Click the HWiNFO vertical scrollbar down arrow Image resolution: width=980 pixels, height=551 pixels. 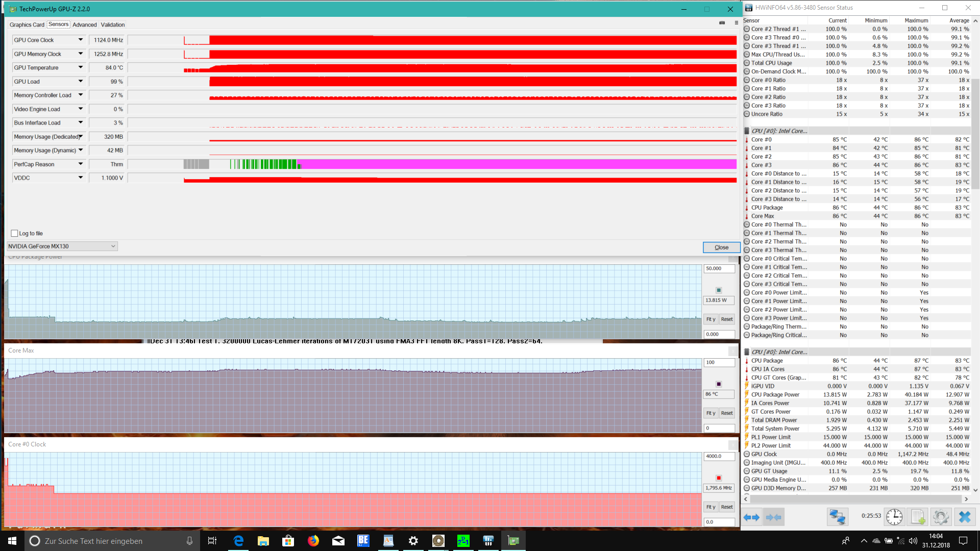click(975, 490)
